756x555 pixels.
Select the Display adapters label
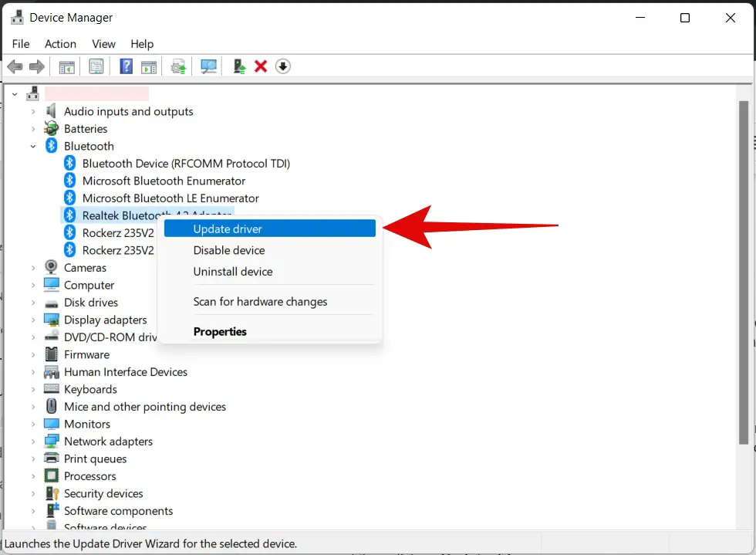[x=106, y=320]
